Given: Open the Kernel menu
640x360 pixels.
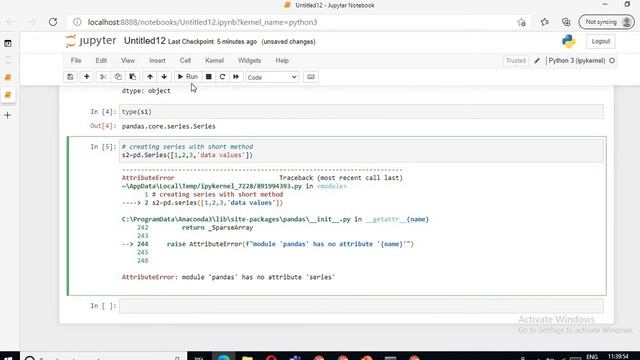Looking at the screenshot, I should [214, 60].
